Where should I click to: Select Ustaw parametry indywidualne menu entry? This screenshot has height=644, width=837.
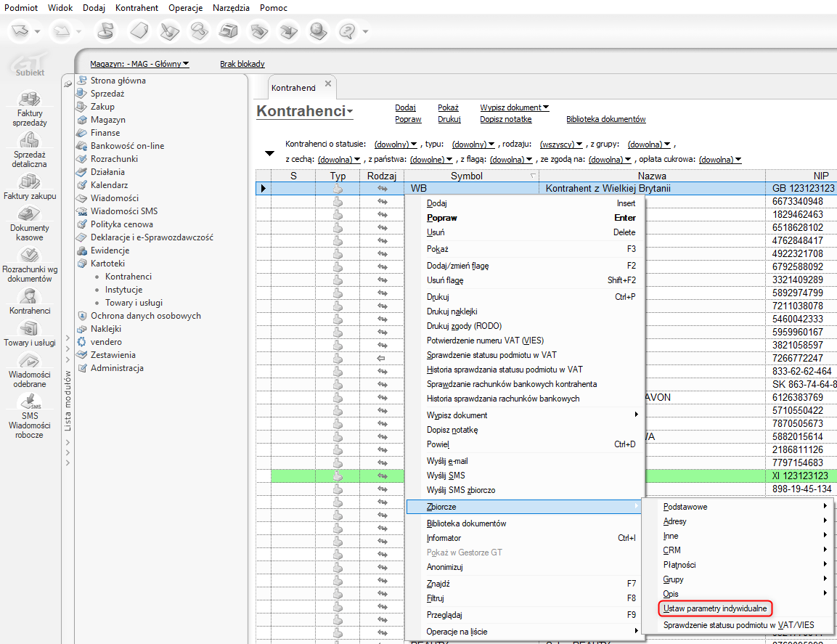715,608
